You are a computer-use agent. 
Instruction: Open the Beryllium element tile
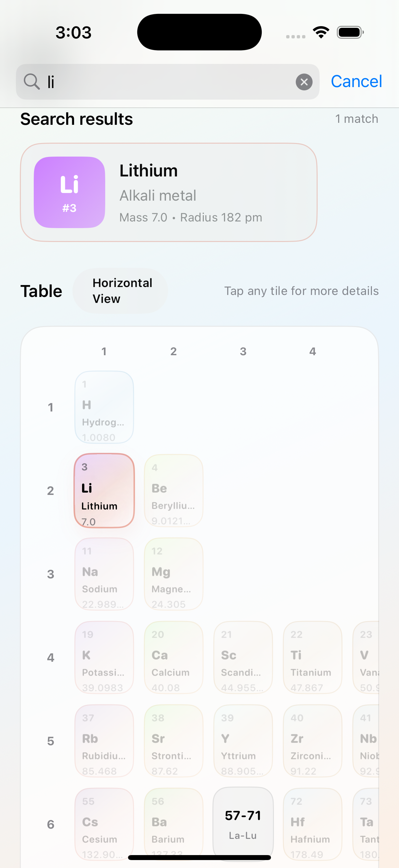point(173,491)
